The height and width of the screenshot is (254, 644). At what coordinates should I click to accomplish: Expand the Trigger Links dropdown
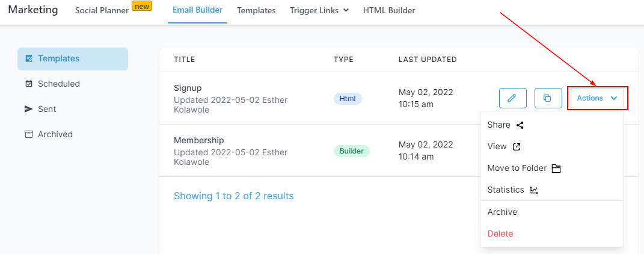point(319,10)
